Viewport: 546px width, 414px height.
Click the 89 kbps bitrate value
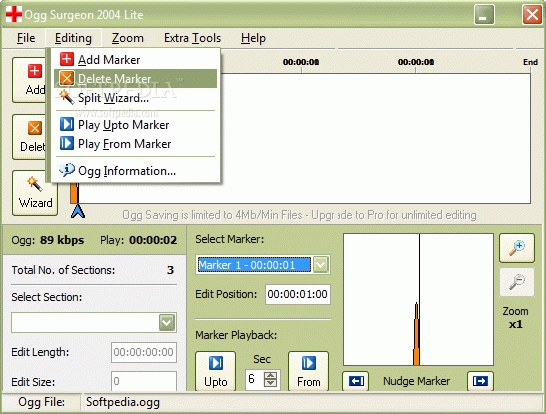(x=62, y=240)
